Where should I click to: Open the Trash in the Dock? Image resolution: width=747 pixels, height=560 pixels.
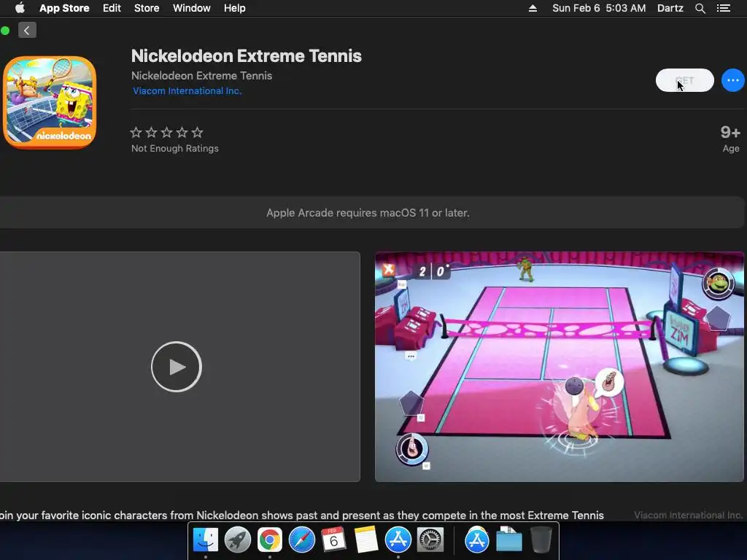click(x=541, y=540)
